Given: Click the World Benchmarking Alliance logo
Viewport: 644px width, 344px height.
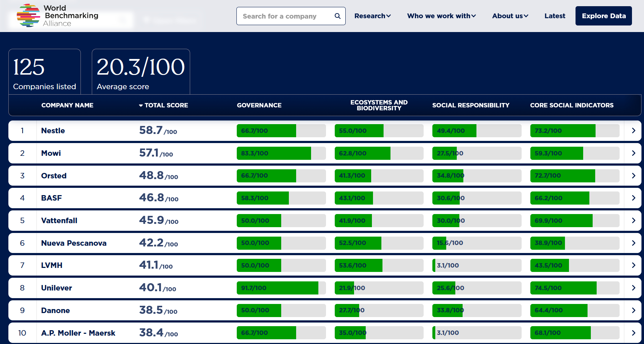Looking at the screenshot, I should [58, 16].
